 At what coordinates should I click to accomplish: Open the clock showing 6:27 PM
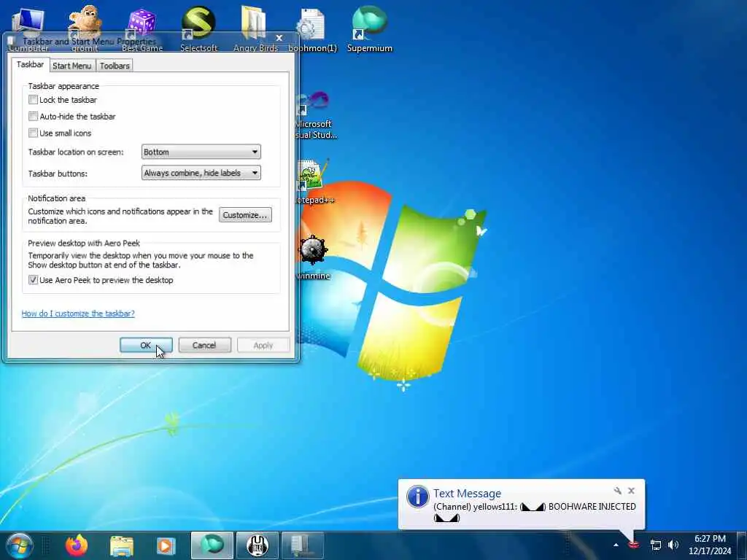[710, 545]
